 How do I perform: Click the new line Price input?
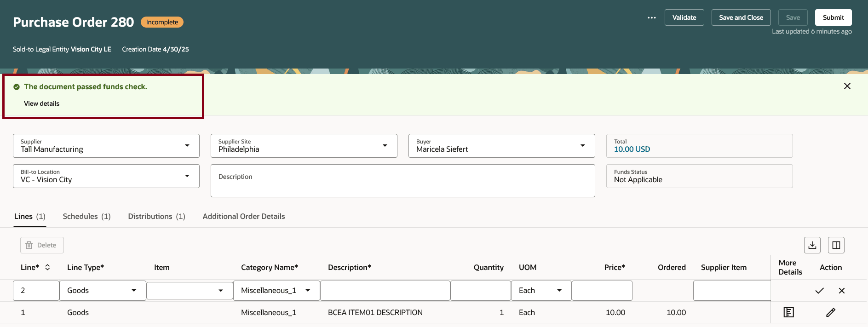coord(602,291)
